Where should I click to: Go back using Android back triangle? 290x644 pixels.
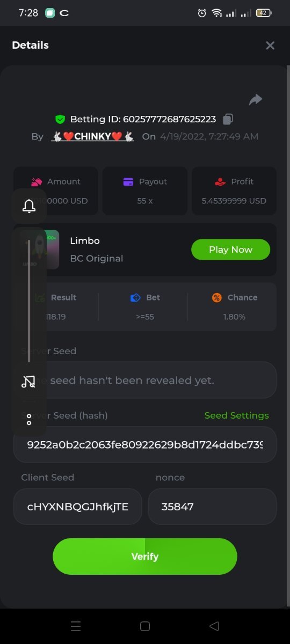(x=214, y=626)
